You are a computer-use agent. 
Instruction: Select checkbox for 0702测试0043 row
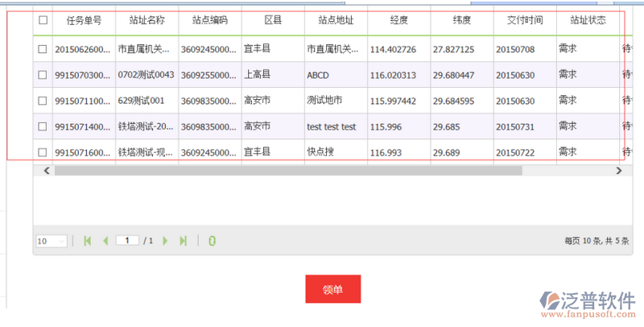[x=43, y=75]
